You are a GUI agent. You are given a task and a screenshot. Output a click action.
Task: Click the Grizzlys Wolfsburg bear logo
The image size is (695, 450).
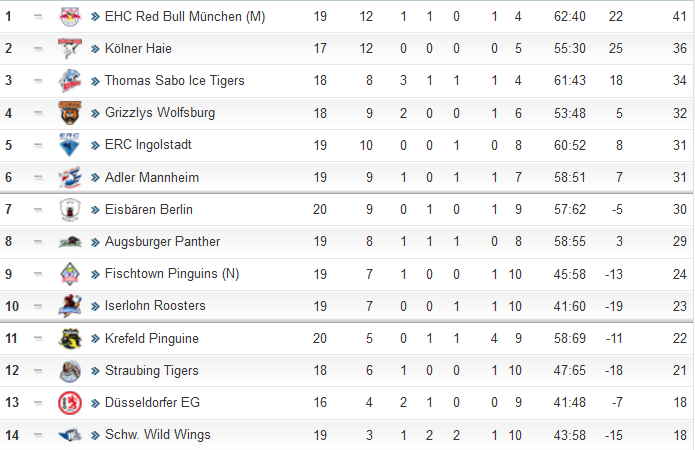[70, 113]
